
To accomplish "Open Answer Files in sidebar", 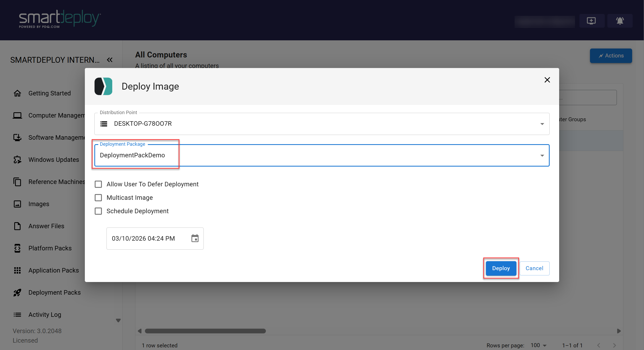I will coord(46,226).
